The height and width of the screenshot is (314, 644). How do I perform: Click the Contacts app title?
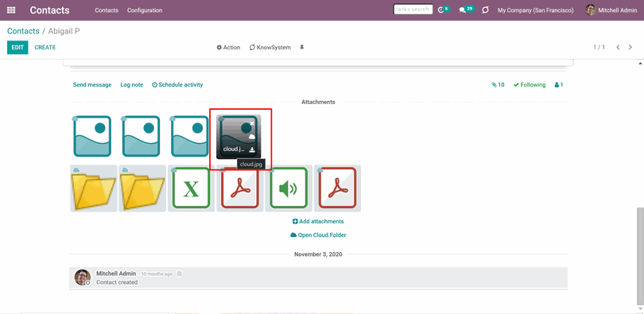coord(50,10)
